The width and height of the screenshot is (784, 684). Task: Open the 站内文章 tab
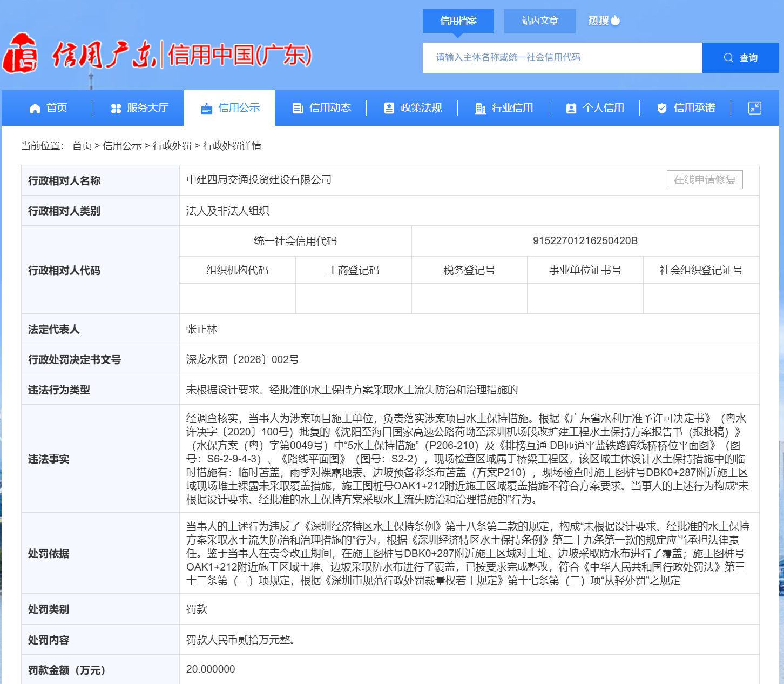tap(539, 21)
